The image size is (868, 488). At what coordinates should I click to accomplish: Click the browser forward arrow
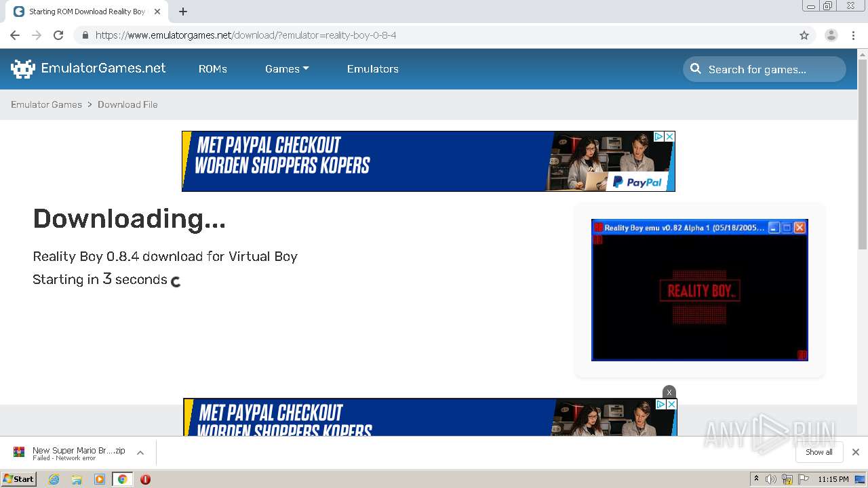click(x=37, y=35)
